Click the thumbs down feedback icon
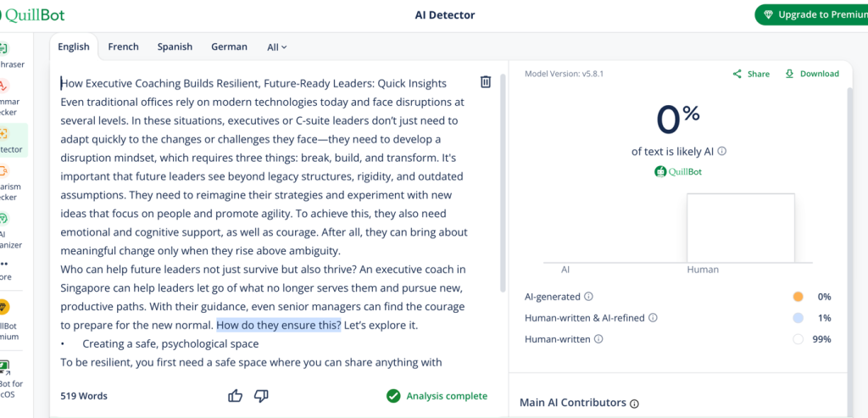 tap(261, 396)
